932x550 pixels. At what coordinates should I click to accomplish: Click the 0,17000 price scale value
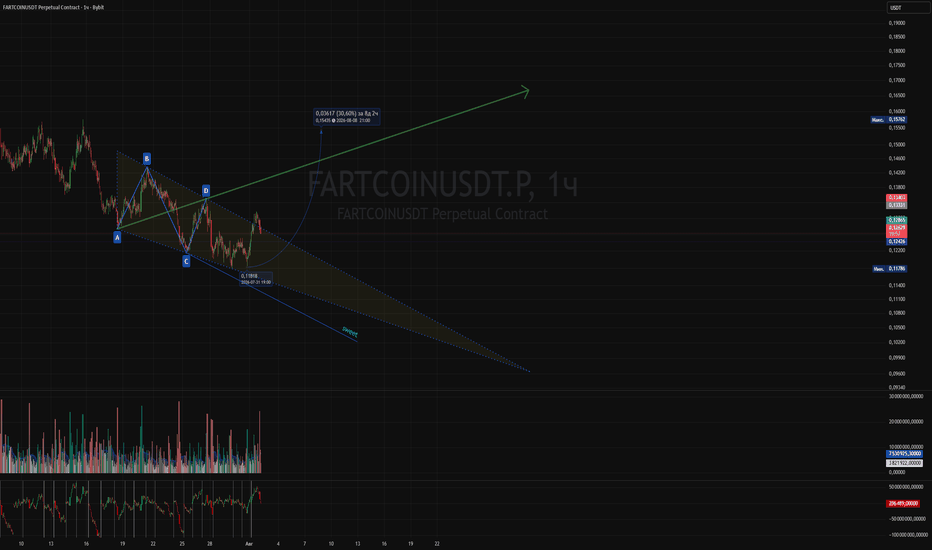[897, 80]
